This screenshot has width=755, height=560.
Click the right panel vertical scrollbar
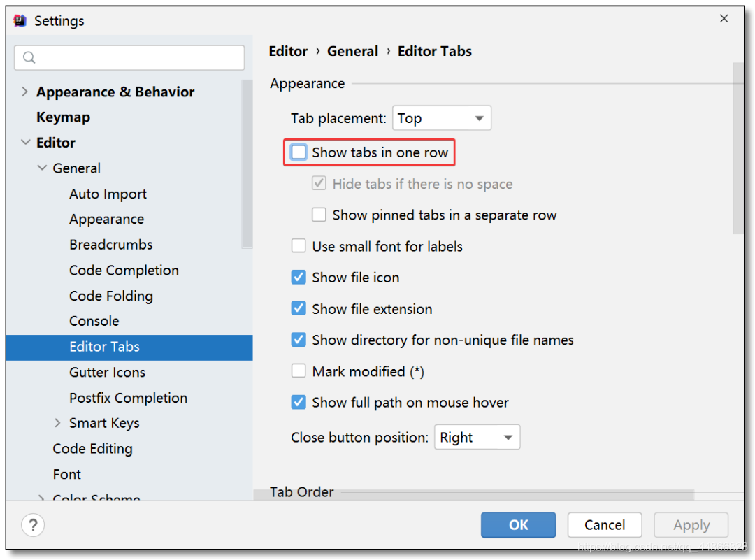click(x=738, y=148)
